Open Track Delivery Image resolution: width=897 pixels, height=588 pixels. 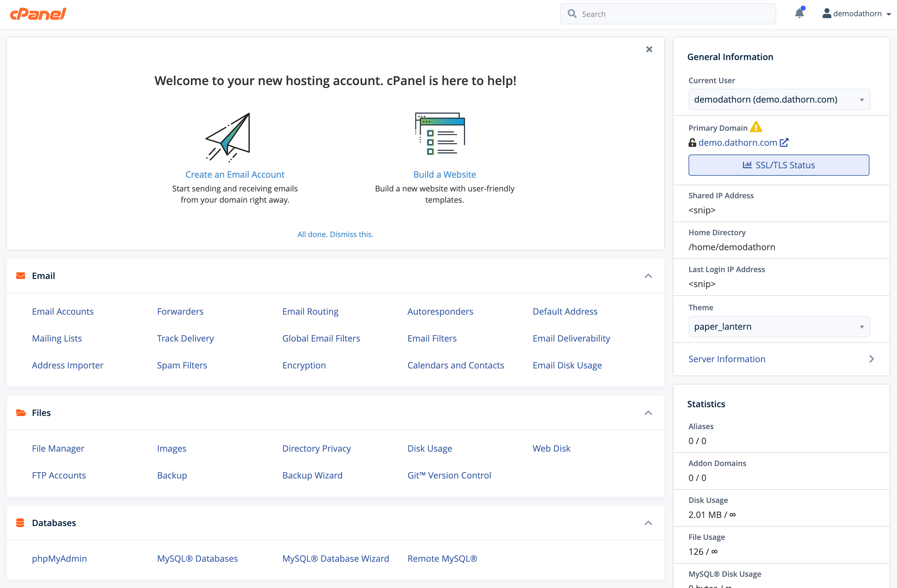185,338
